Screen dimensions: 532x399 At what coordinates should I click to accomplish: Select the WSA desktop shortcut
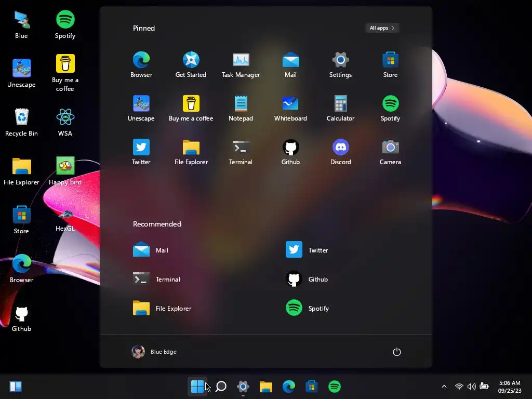coord(65,122)
